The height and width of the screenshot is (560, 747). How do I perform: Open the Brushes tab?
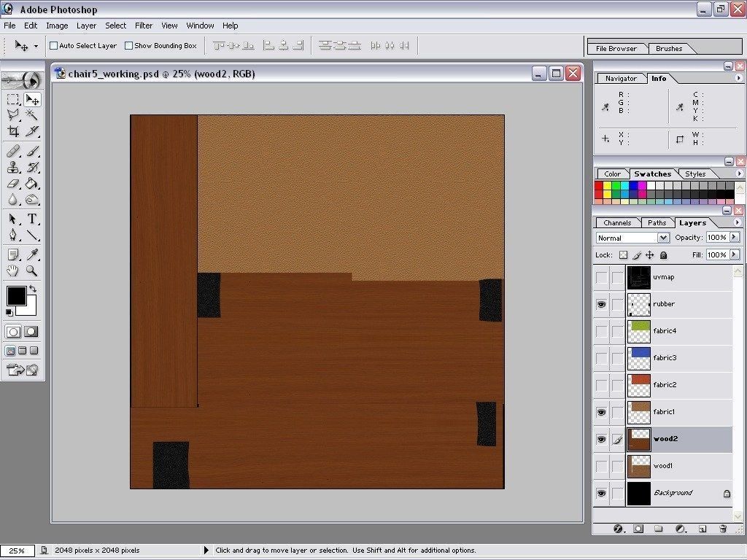coord(669,49)
